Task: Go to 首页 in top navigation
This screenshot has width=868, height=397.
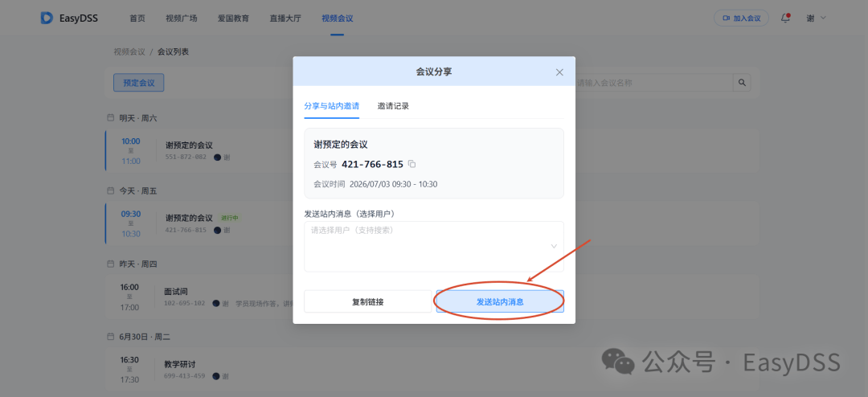Action: pyautogui.click(x=137, y=18)
